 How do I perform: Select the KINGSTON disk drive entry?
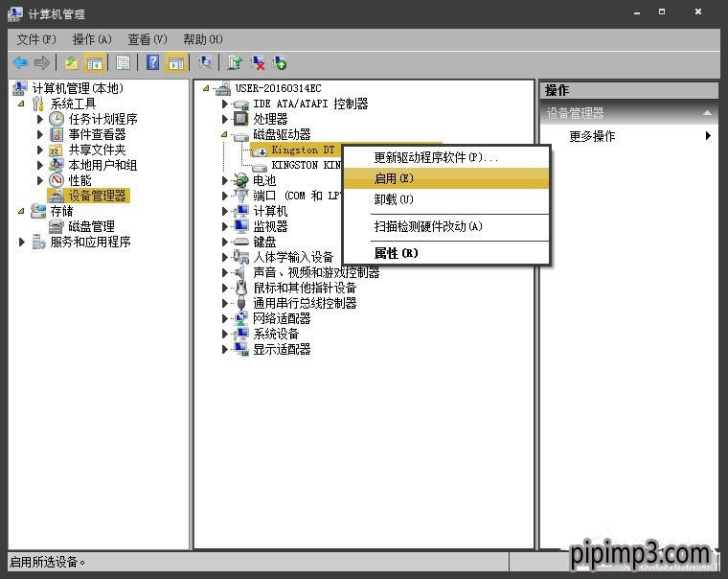click(x=307, y=165)
